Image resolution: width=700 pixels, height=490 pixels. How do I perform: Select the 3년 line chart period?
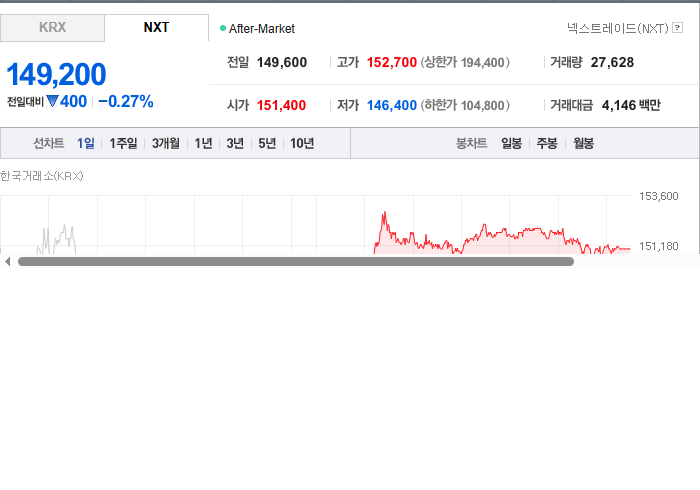[x=235, y=143]
